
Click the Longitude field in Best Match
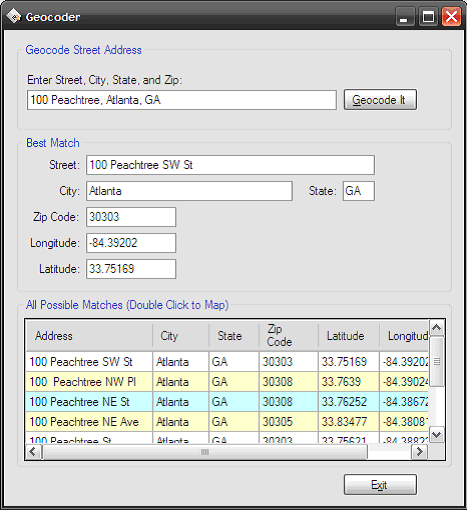(x=131, y=243)
